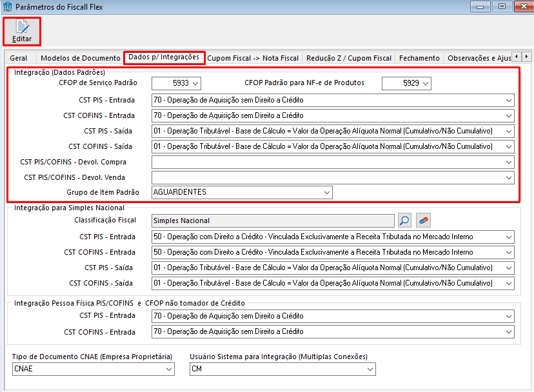This screenshot has width=534, height=392.
Task: Open the Observações e Ajustes tab
Action: point(479,58)
